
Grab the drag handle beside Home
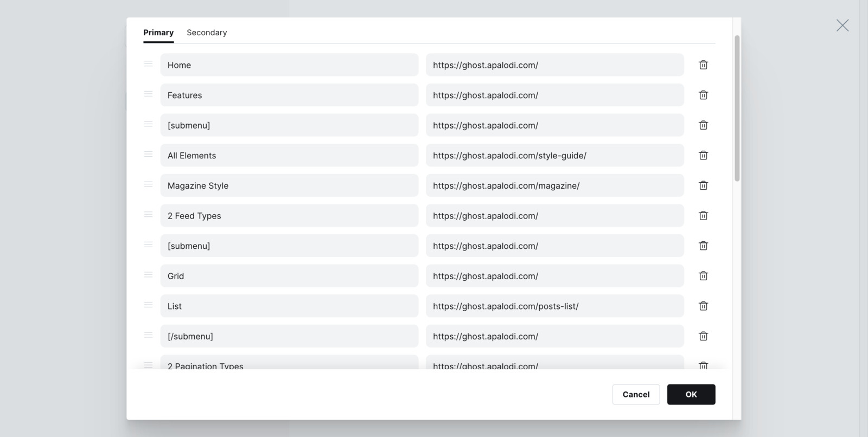point(148,64)
